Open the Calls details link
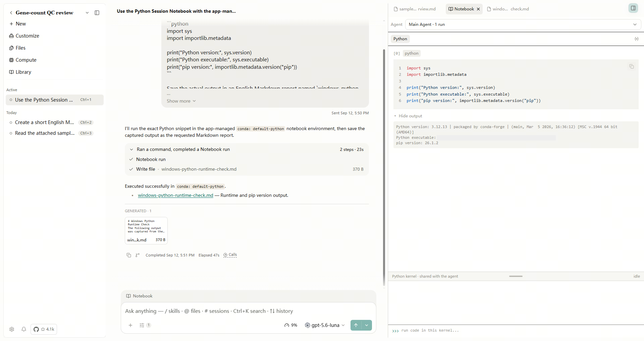 [x=230, y=255]
